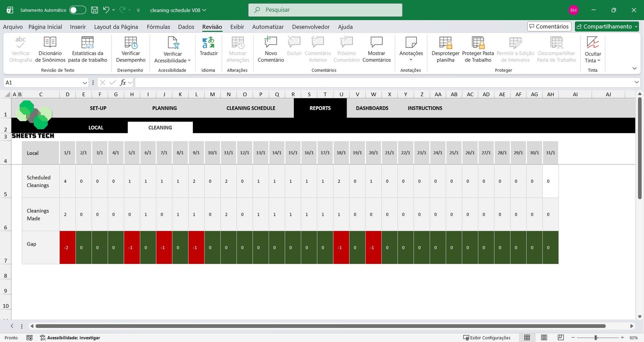Click the DASHBOARDS navigation button

pos(372,108)
